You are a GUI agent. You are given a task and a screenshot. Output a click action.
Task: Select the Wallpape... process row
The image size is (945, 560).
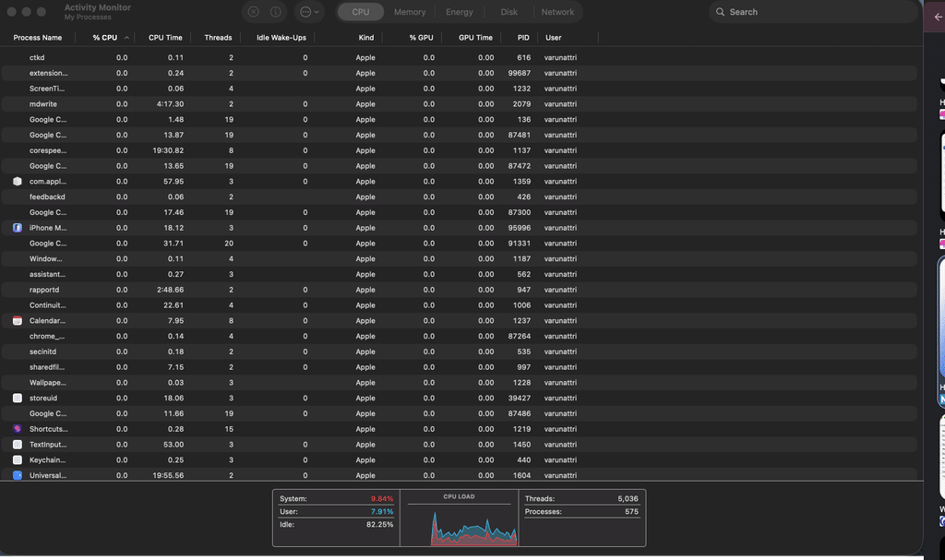(460, 382)
